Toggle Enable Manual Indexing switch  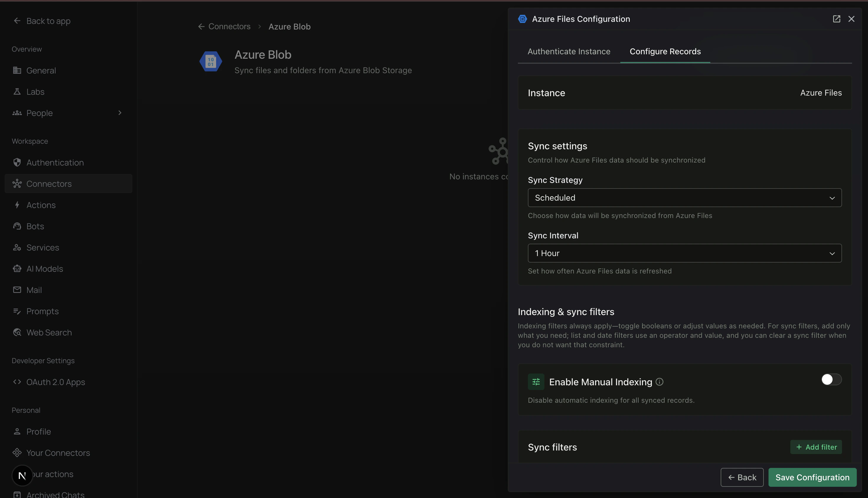click(x=831, y=379)
